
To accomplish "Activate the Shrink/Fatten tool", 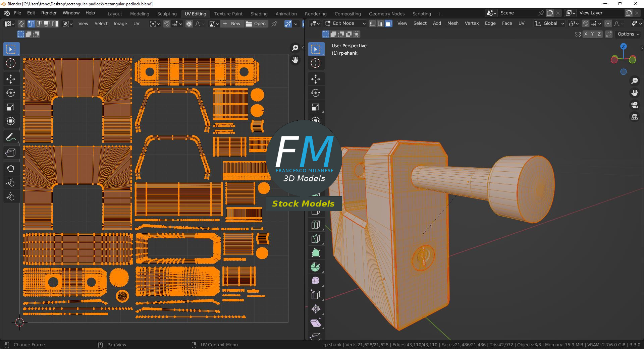I will click(316, 309).
